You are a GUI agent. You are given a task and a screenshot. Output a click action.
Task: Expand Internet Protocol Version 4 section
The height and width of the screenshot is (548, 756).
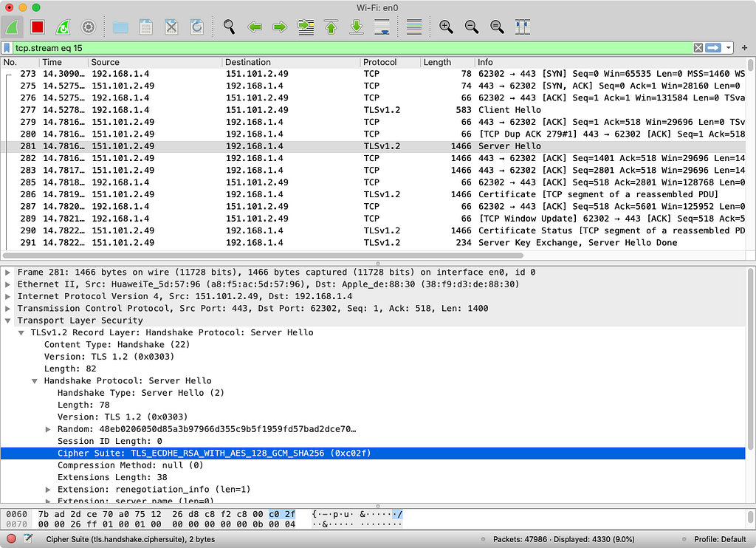[x=7, y=296]
